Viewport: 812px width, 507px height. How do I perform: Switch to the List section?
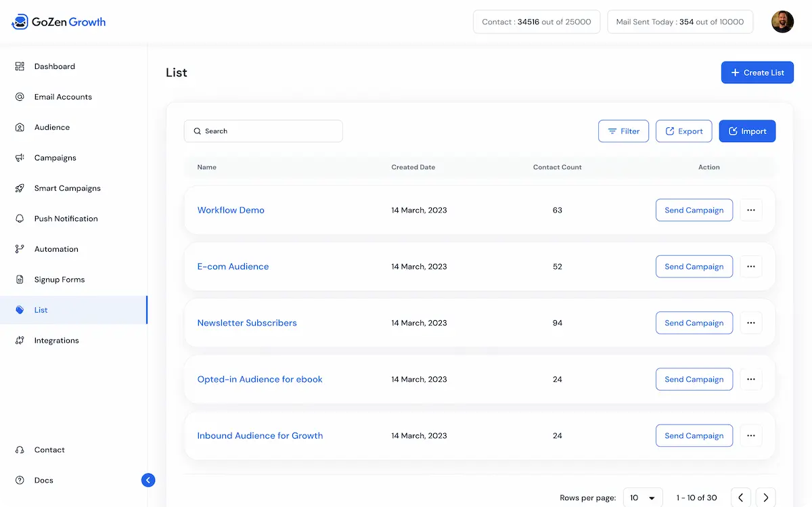41,309
